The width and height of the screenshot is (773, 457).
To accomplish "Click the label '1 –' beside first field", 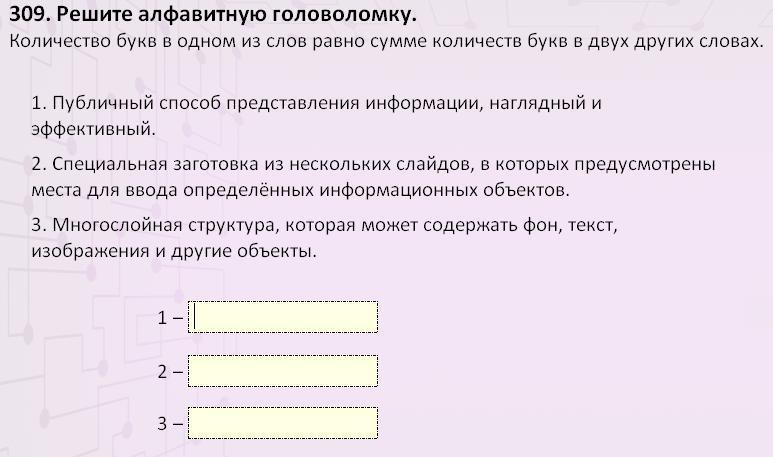I will click(170, 318).
